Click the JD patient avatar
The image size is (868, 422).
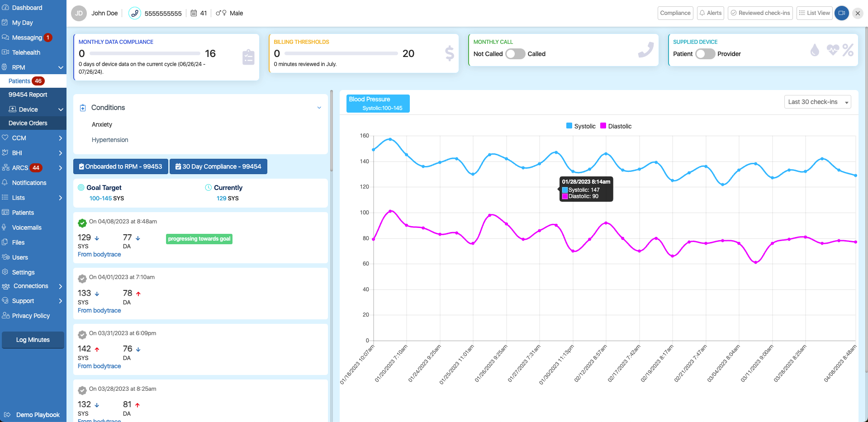[79, 13]
